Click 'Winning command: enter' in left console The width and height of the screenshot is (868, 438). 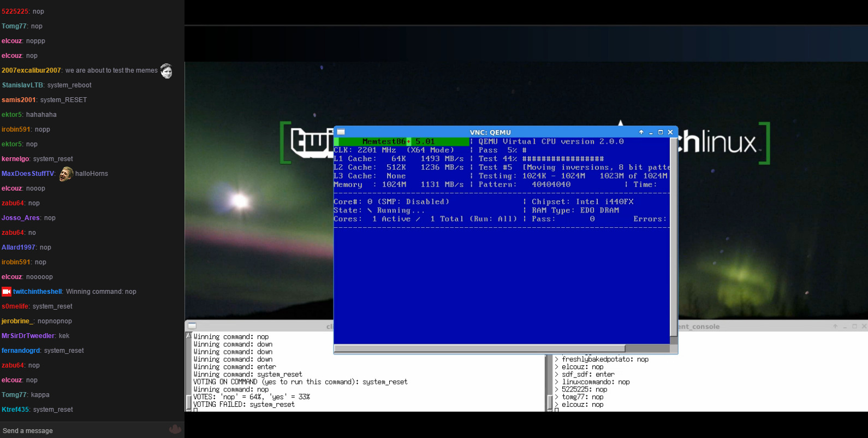235,367
